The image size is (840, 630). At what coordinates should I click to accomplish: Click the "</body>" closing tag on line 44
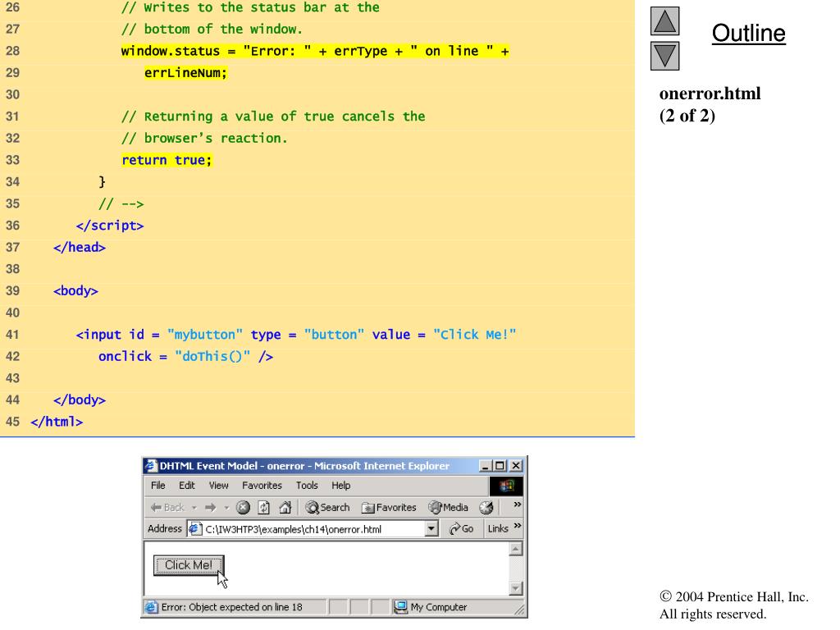80,400
